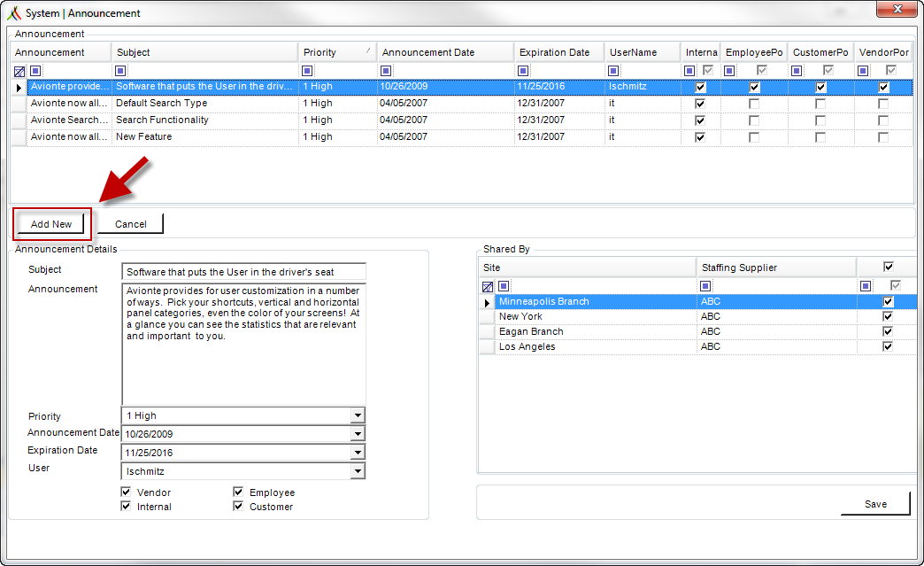This screenshot has width=924, height=566.
Task: Expand the Announcement Date picker
Action: pyautogui.click(x=357, y=434)
